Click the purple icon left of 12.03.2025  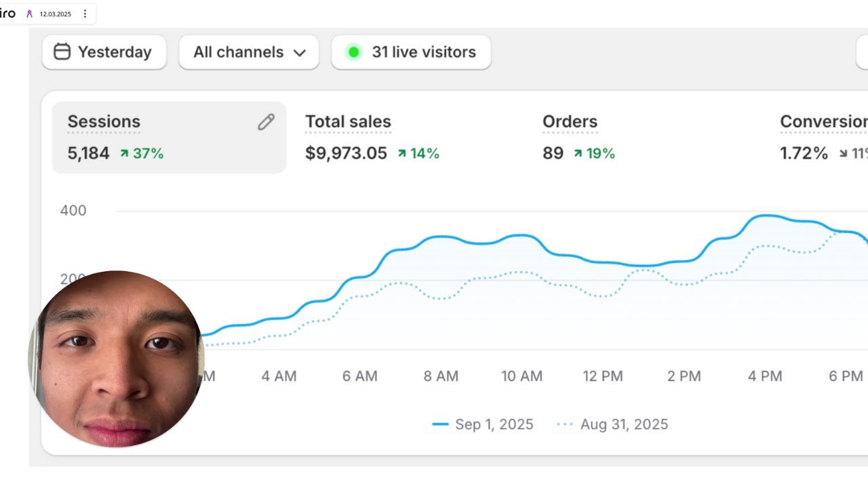coord(29,14)
